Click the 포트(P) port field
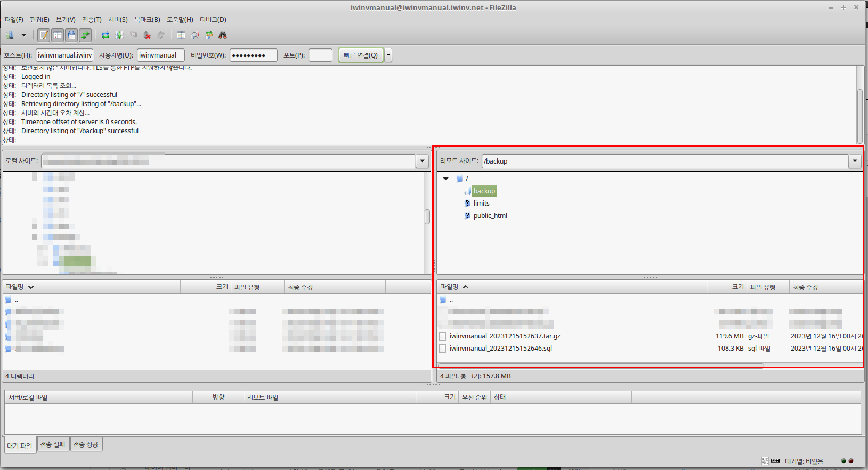 (x=320, y=55)
